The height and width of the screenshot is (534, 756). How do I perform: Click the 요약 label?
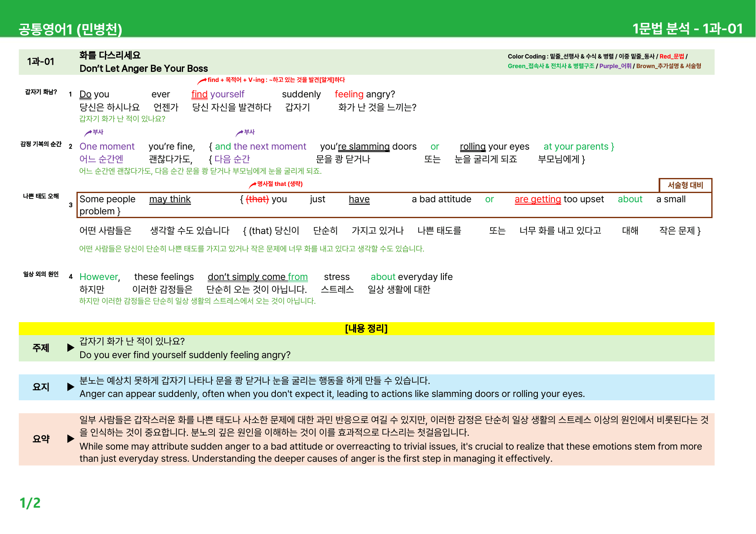click(41, 439)
